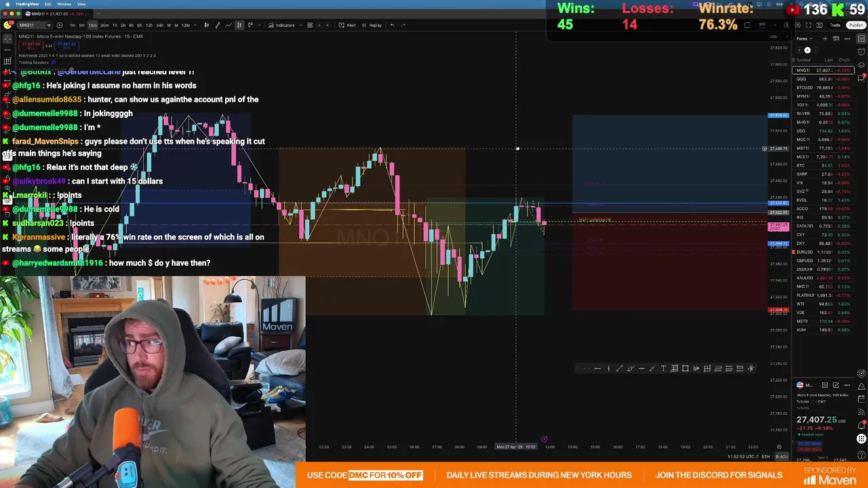Sort the watchlist by the Symbol column
Viewport: 868px width, 488px height.
(x=803, y=60)
